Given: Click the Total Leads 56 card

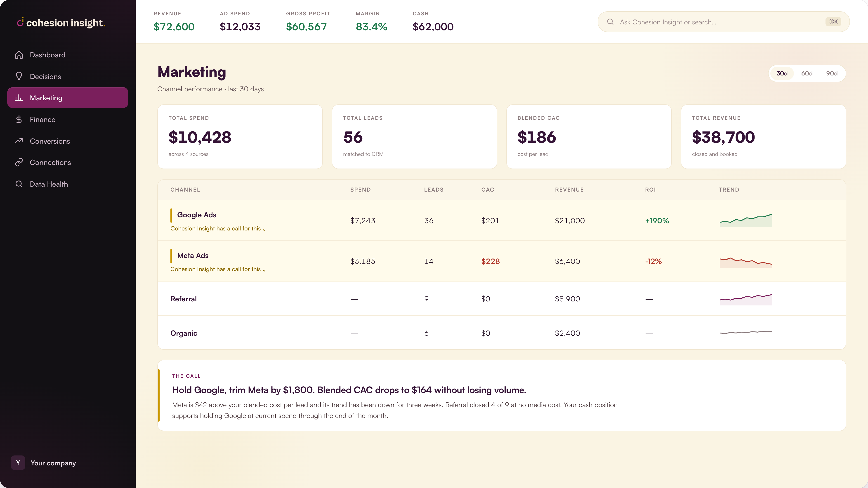Looking at the screenshot, I should tap(415, 136).
